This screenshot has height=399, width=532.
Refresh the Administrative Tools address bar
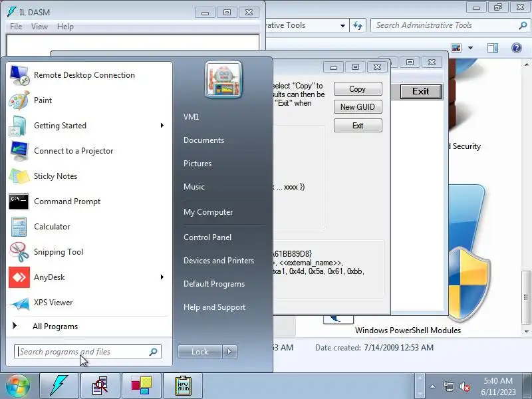(x=358, y=25)
